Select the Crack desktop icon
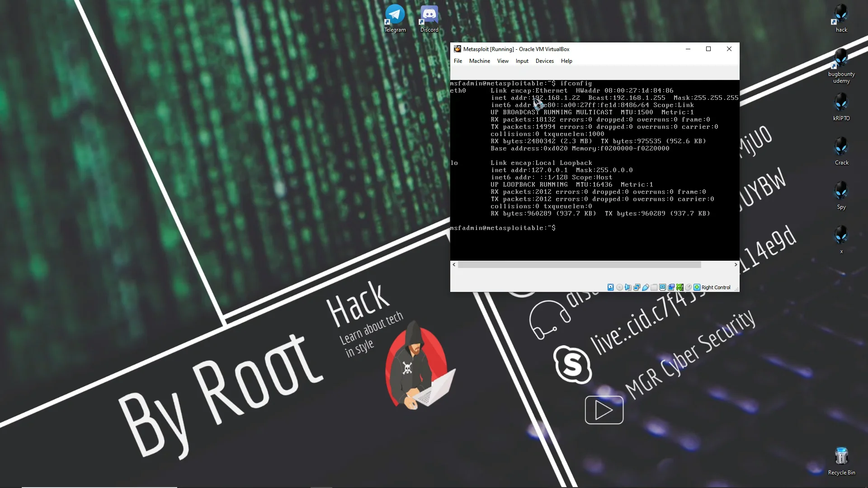The width and height of the screenshot is (868, 488). [x=841, y=151]
